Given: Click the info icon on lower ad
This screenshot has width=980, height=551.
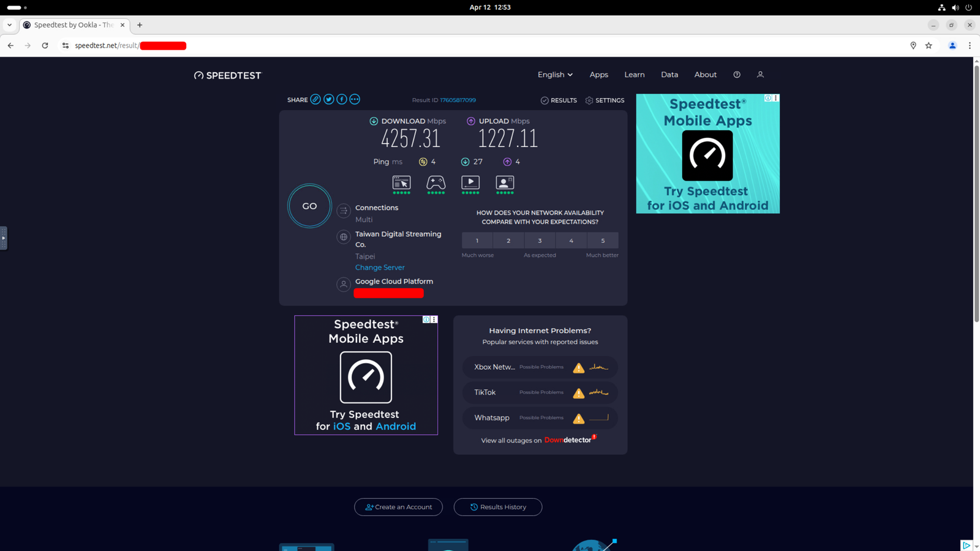Looking at the screenshot, I should pos(426,320).
